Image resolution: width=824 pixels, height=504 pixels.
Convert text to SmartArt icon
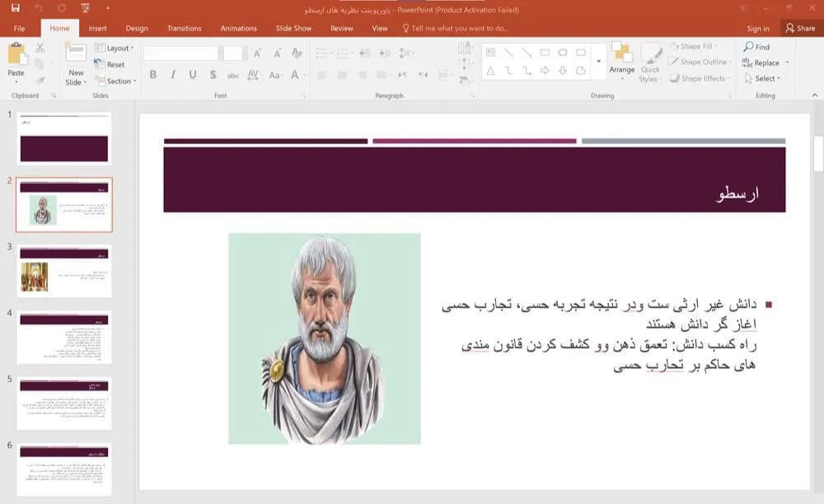(465, 80)
